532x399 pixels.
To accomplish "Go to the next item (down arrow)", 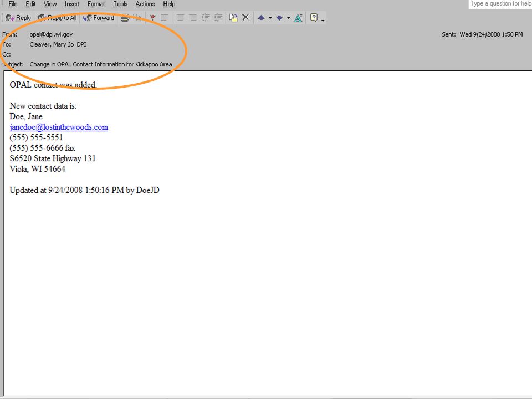I will coord(279,18).
